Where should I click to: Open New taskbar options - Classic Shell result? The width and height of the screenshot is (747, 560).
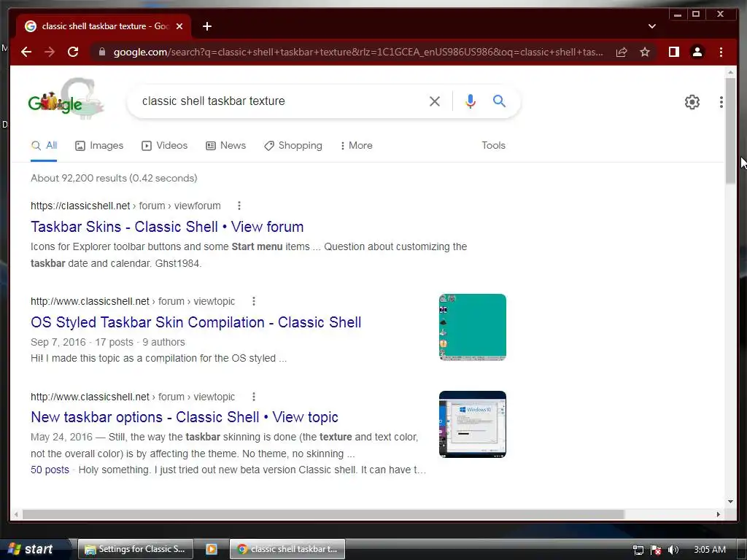coord(185,418)
